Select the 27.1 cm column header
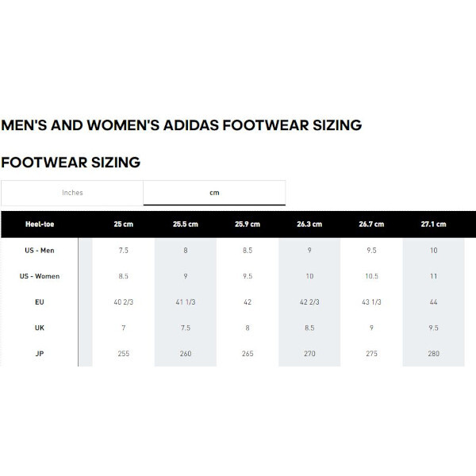This screenshot has height=476, width=476. click(433, 225)
